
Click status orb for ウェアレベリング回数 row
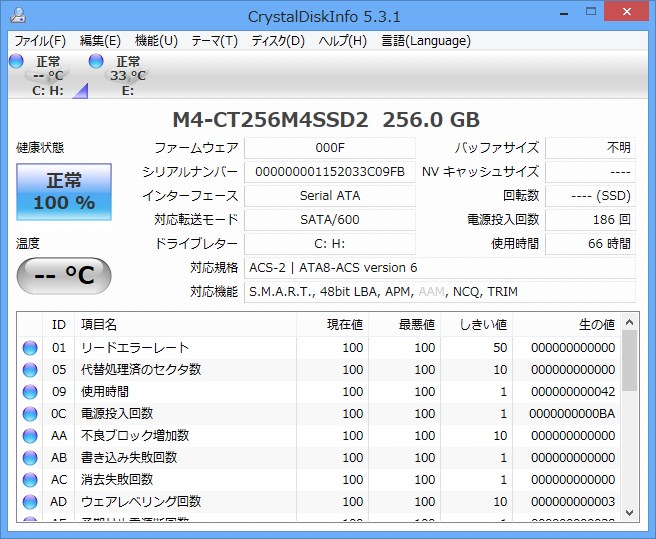30,502
